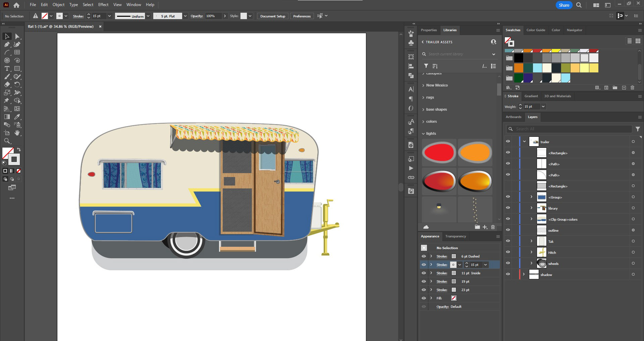
Task: Toggle visibility of 23 pt stroke
Action: (424, 290)
